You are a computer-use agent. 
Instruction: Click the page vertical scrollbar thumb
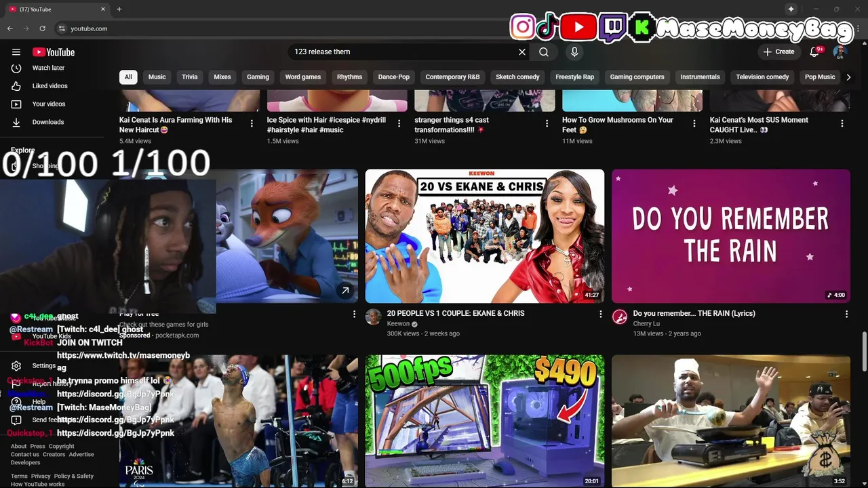pos(864,352)
